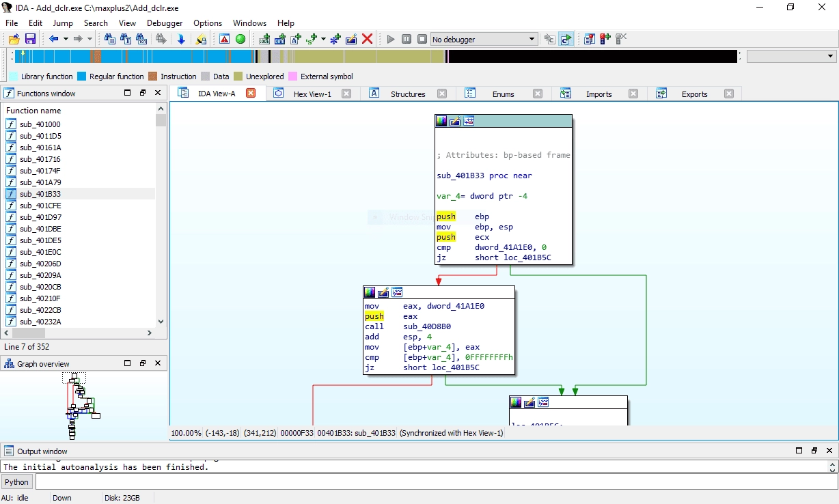Close the Hex View-1 tab
The image size is (839, 504).
coord(346,94)
